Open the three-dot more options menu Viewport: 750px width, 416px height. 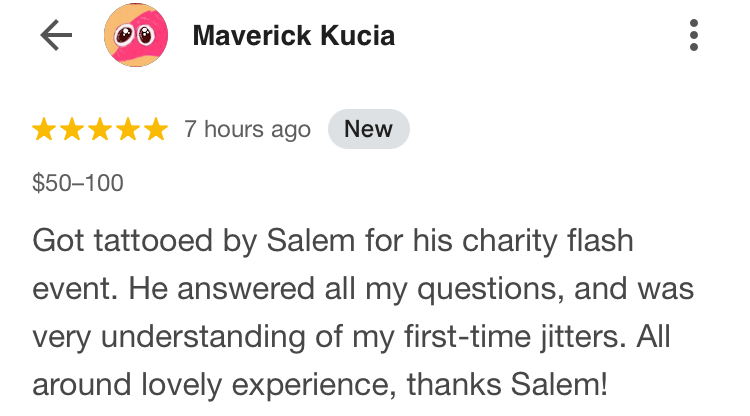point(694,35)
